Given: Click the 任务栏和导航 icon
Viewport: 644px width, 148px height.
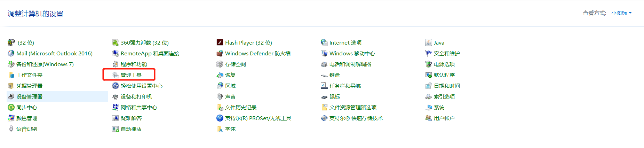Looking at the screenshot, I should 324,86.
